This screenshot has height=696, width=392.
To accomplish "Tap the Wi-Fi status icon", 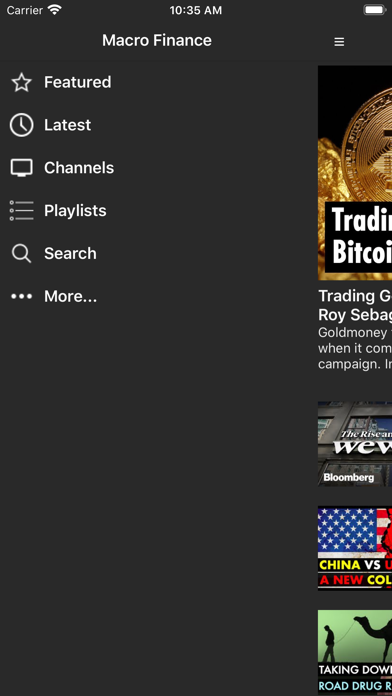I will pos(55,10).
